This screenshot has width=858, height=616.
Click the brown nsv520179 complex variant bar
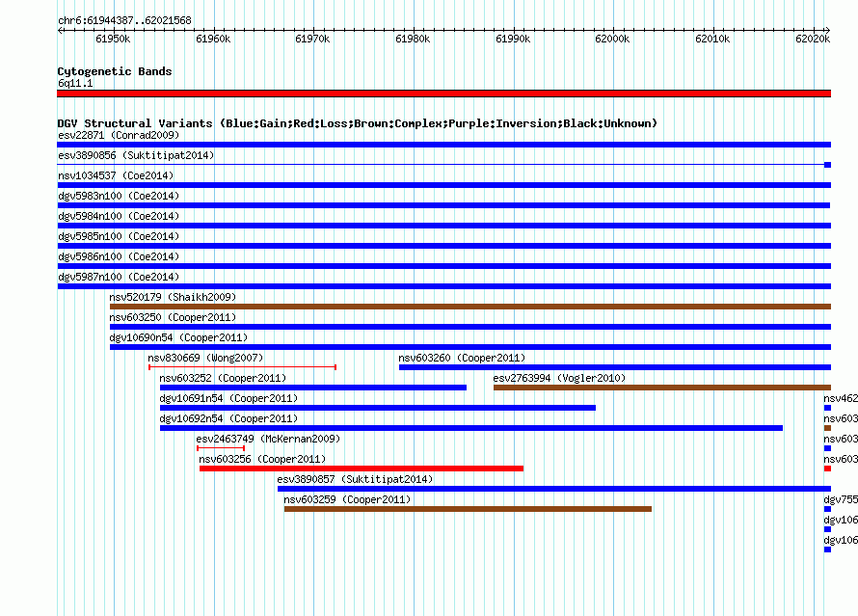(x=470, y=307)
